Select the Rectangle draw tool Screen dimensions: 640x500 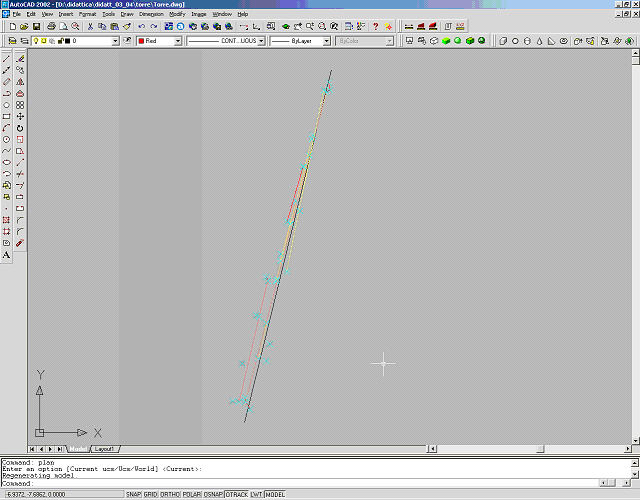pyautogui.click(x=7, y=117)
